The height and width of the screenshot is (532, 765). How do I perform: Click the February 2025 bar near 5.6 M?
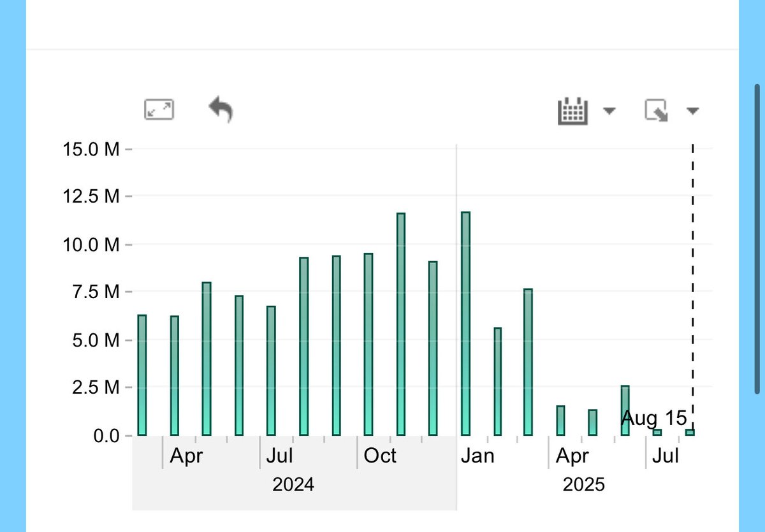(x=498, y=382)
